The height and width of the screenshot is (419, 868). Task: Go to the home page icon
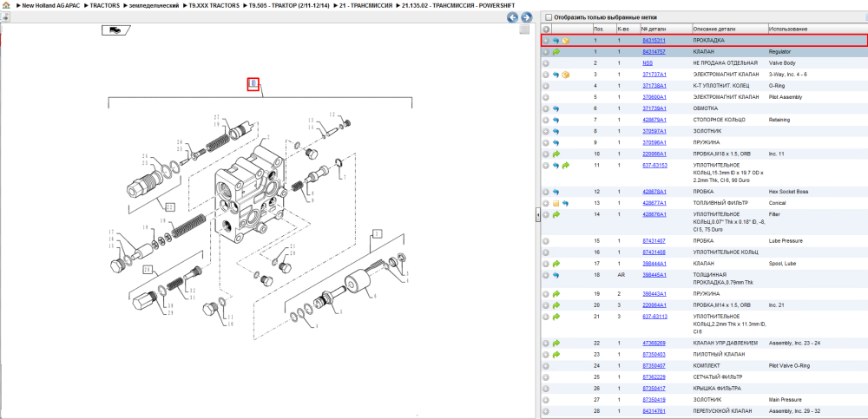(6, 5)
